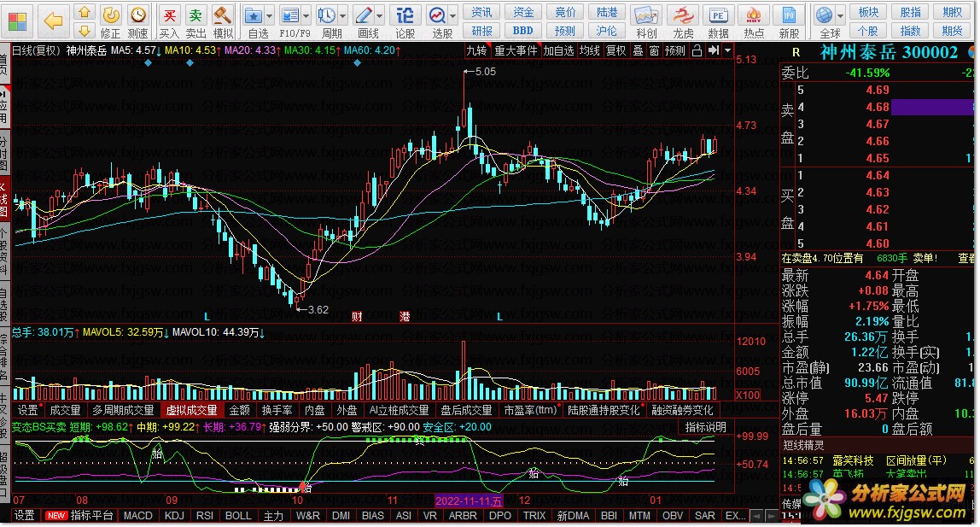Click the 2022-11-11 date marker
Image resolution: width=980 pixels, height=527 pixels.
(469, 501)
